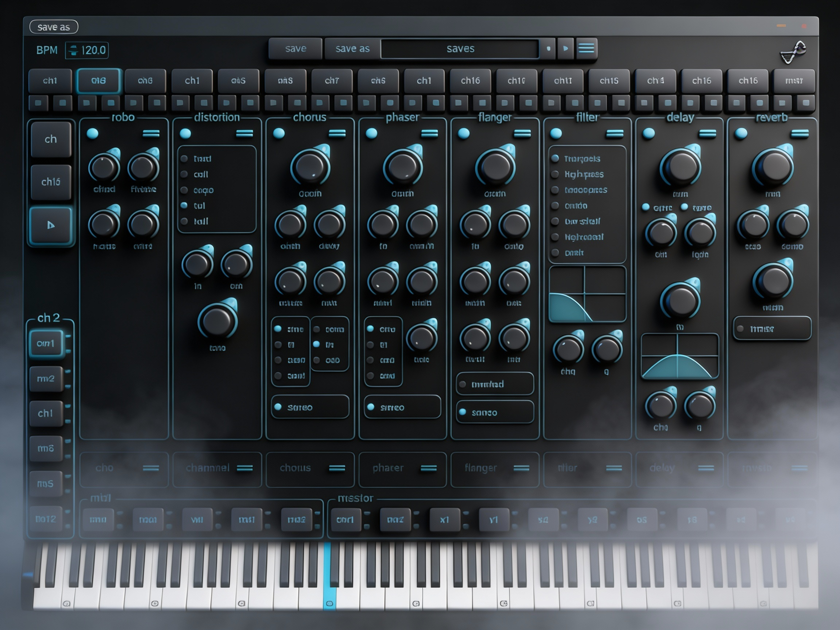This screenshot has height=630, width=840.
Task: Select the highpass filter type radio button
Action: click(x=555, y=174)
